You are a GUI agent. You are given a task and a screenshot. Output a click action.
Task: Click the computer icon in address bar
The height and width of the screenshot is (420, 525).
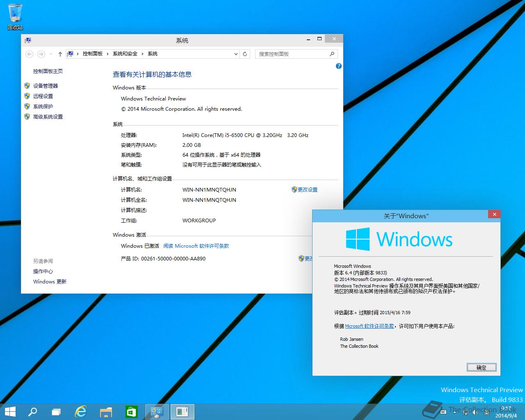point(71,54)
